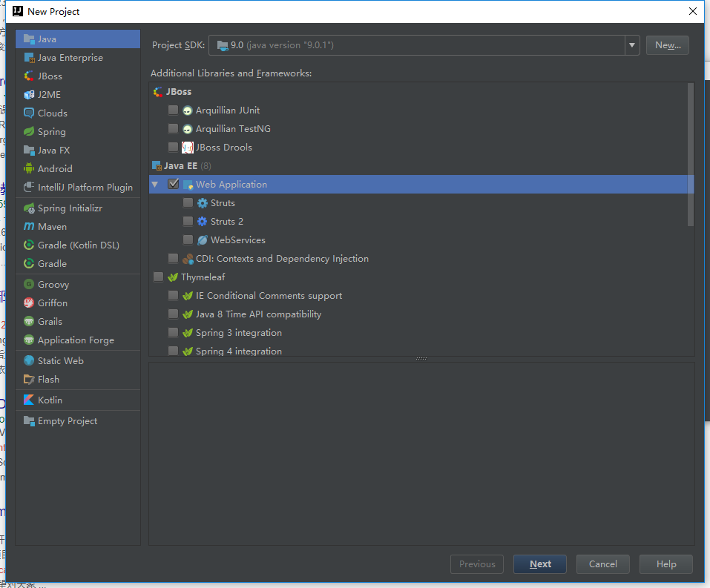
Task: Check the Java 8 Time API compatibility checkbox
Action: coord(173,314)
